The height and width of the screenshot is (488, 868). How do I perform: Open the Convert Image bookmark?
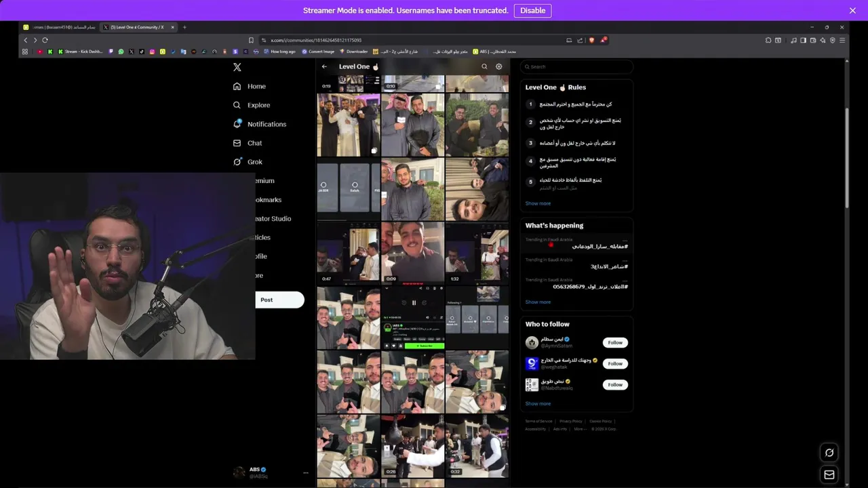point(318,52)
